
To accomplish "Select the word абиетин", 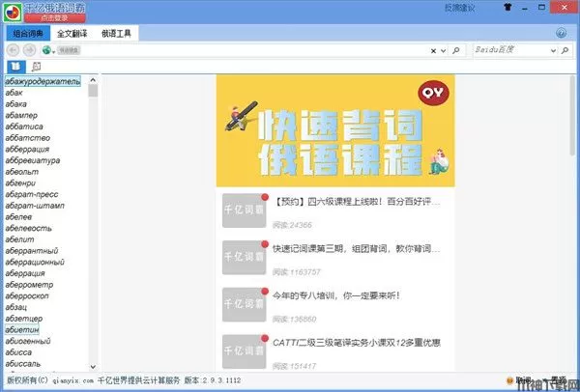I will [x=22, y=329].
